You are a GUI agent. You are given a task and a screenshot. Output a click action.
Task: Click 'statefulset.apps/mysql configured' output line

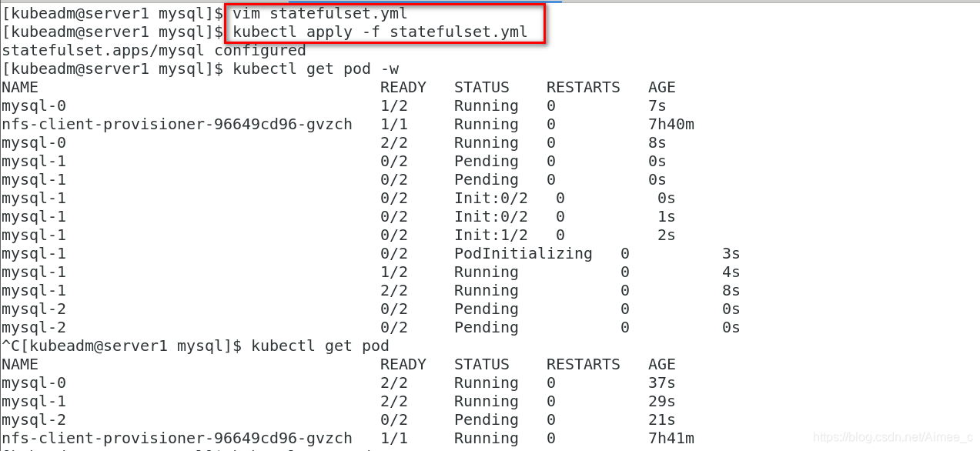pos(154,51)
